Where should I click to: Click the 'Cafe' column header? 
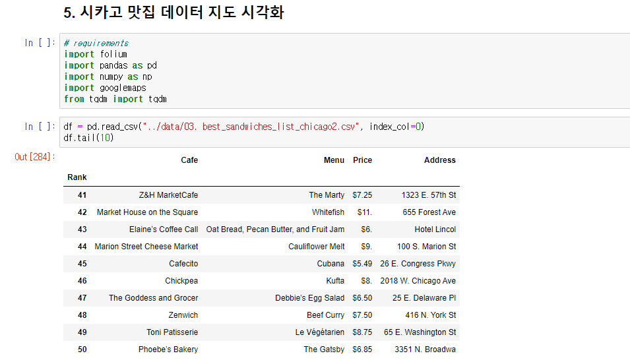click(189, 160)
